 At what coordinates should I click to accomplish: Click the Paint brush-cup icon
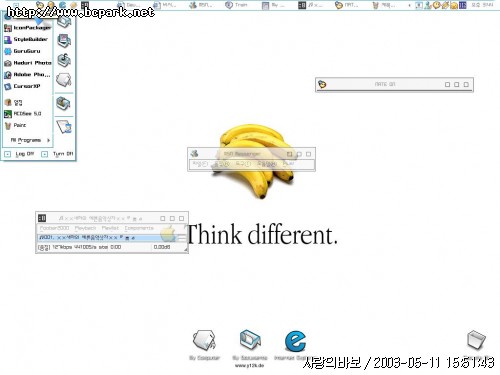tap(8, 126)
